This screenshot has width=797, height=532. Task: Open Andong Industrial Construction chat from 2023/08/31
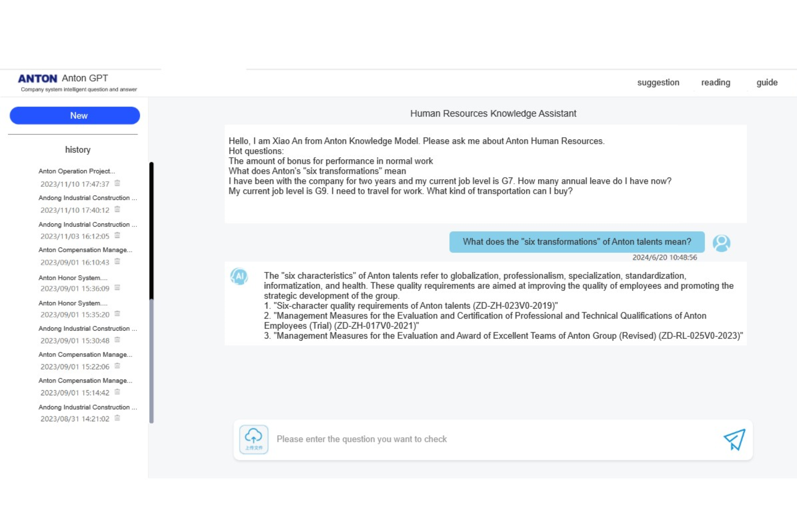click(88, 407)
